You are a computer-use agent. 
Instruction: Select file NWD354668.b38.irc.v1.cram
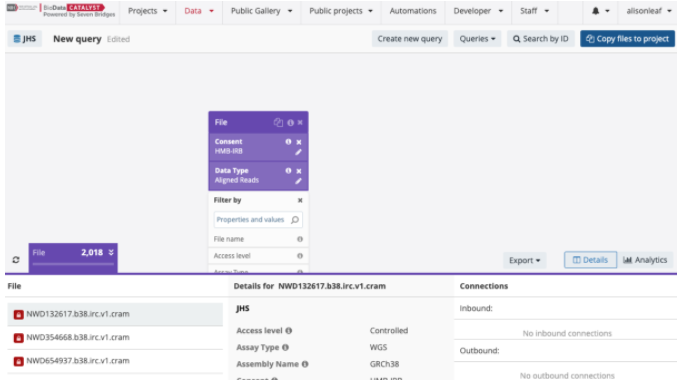point(115,338)
